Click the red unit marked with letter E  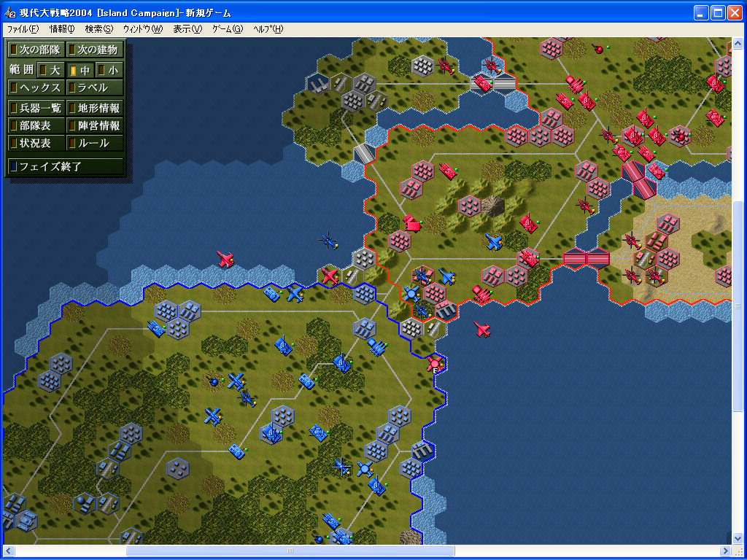click(x=435, y=365)
